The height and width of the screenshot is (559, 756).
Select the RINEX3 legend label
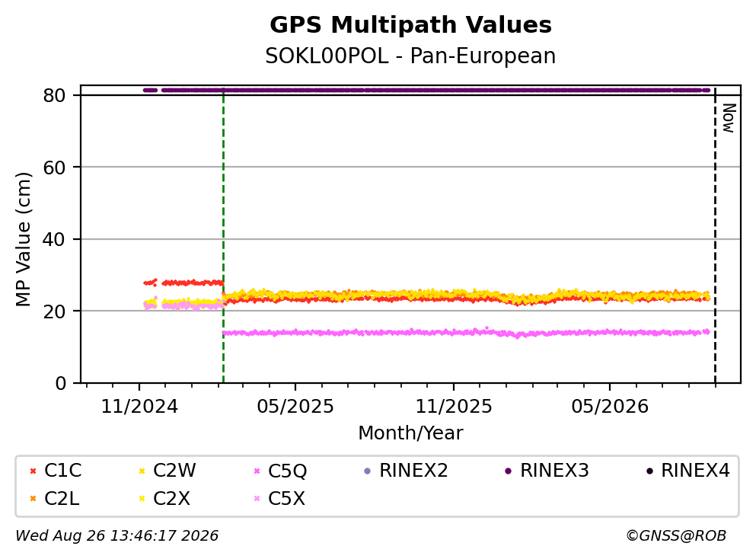pyautogui.click(x=554, y=471)
